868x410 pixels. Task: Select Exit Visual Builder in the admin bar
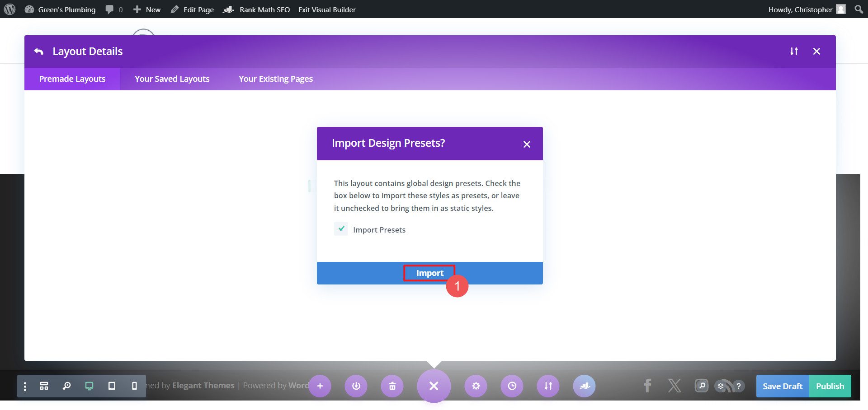tap(326, 9)
